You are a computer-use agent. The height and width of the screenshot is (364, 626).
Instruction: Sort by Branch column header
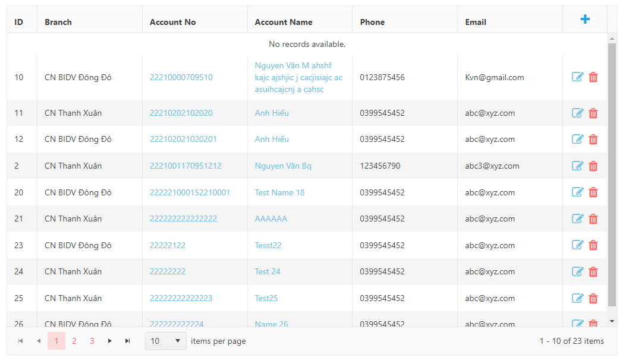coord(58,22)
